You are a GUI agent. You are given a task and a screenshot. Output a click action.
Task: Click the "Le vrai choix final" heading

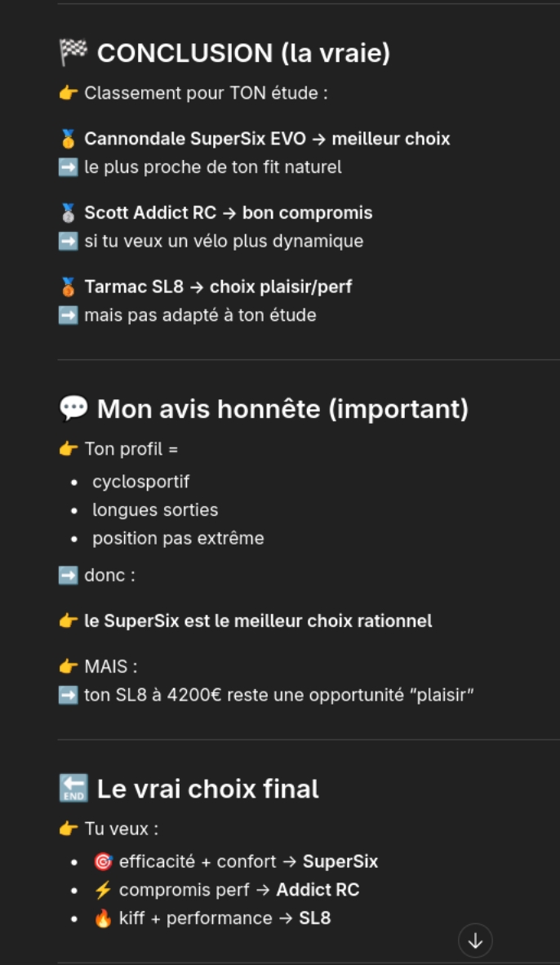207,789
